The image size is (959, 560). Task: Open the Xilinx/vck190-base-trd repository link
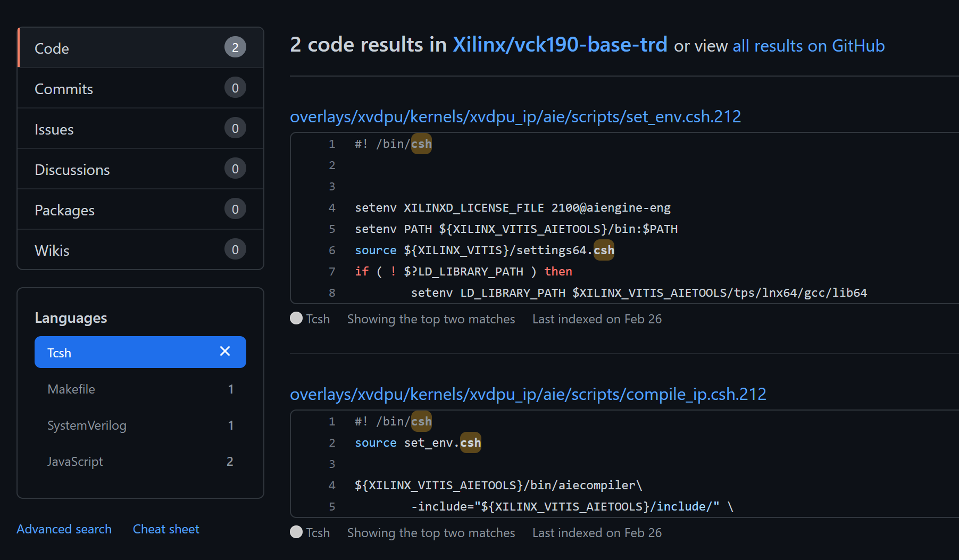[560, 45]
